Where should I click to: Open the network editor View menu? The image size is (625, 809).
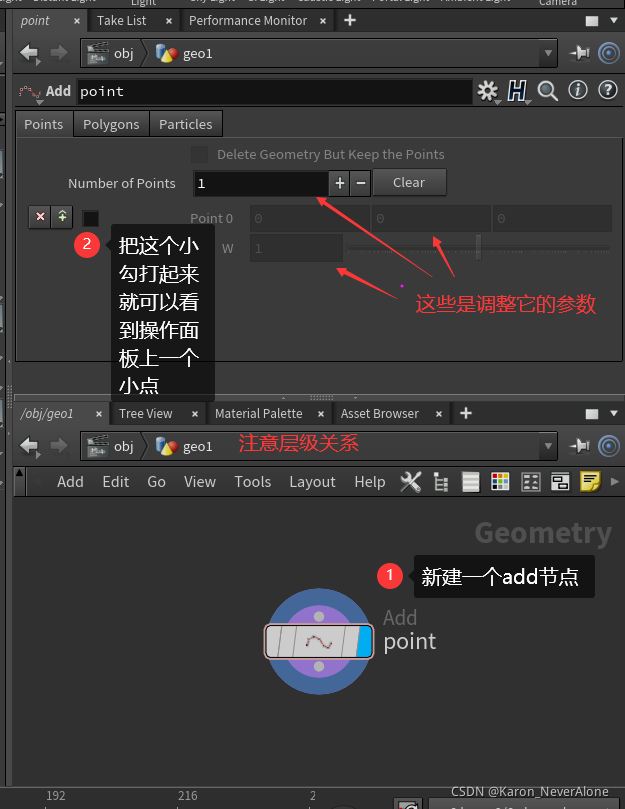[200, 481]
